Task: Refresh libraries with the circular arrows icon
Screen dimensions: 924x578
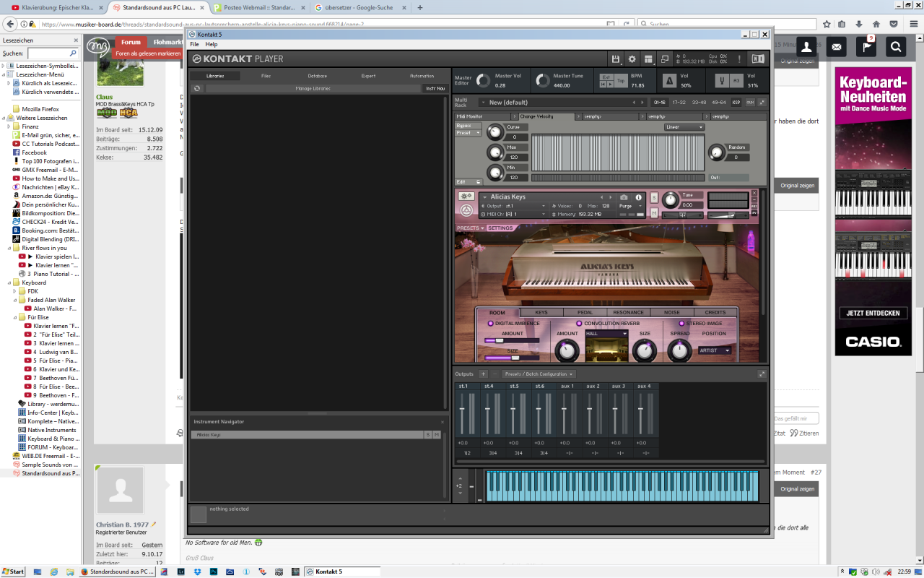Action: click(196, 88)
